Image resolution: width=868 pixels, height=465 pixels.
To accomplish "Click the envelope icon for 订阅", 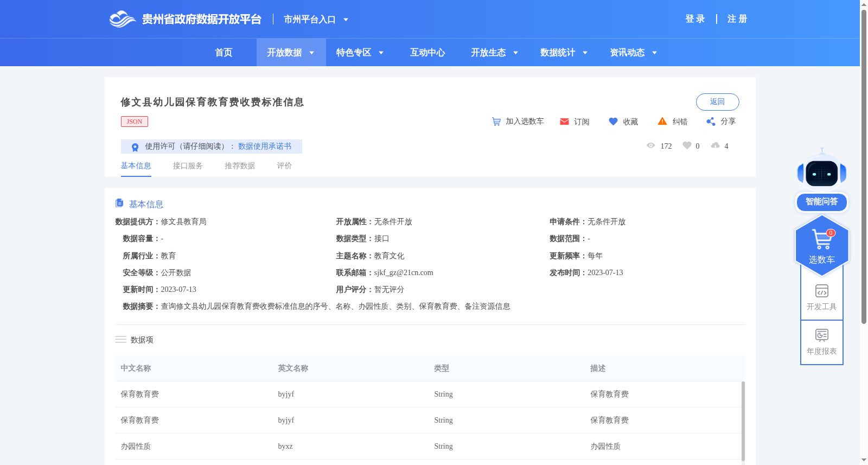I will point(564,122).
